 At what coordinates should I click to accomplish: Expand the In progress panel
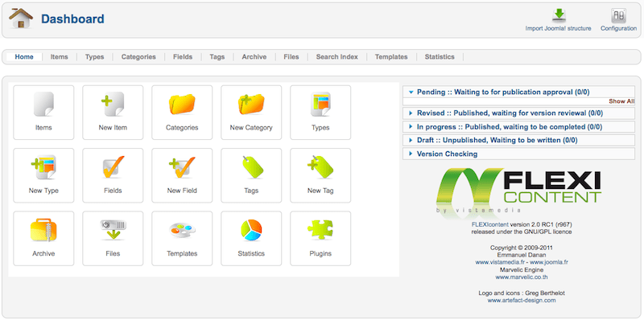pyautogui.click(x=518, y=127)
